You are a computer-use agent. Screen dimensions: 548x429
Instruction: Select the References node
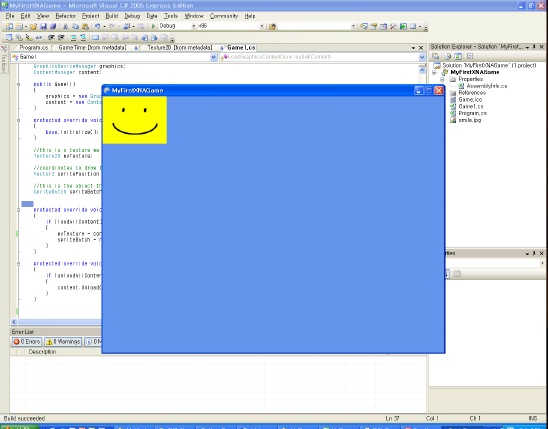[472, 93]
